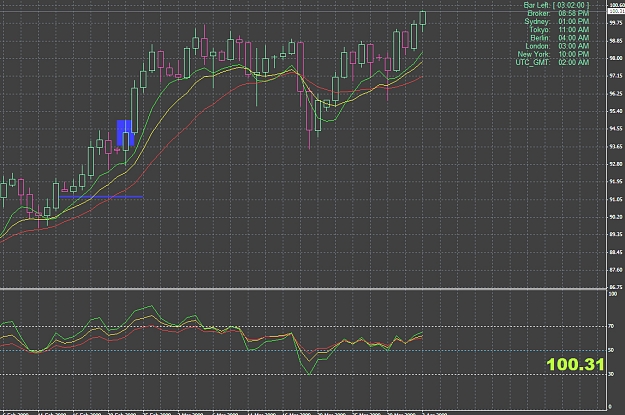Click the blue horizontal line object
Image resolution: width=625 pixels, height=415 pixels.
(101, 197)
